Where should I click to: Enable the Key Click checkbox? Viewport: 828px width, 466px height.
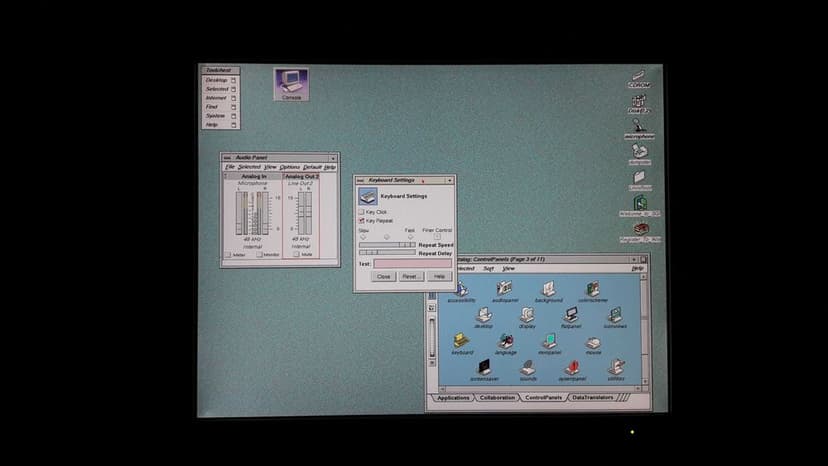pos(362,212)
